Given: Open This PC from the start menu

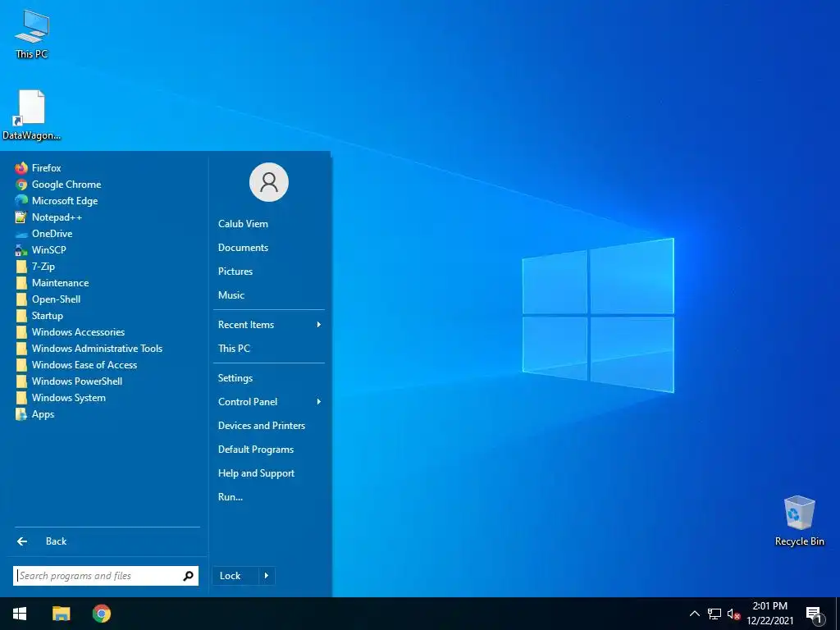Looking at the screenshot, I should [x=234, y=348].
